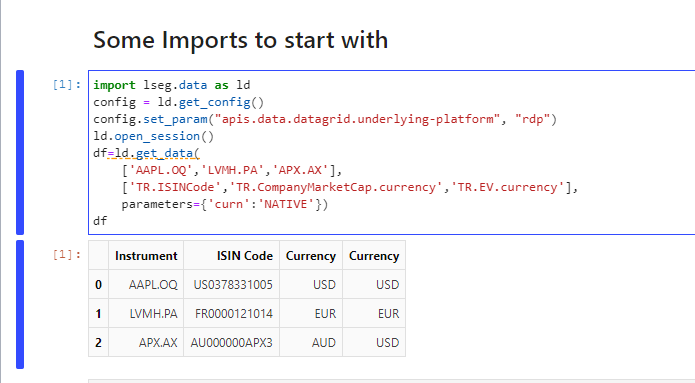
Task: Click the config.set_param code line
Action: [x=325, y=119]
